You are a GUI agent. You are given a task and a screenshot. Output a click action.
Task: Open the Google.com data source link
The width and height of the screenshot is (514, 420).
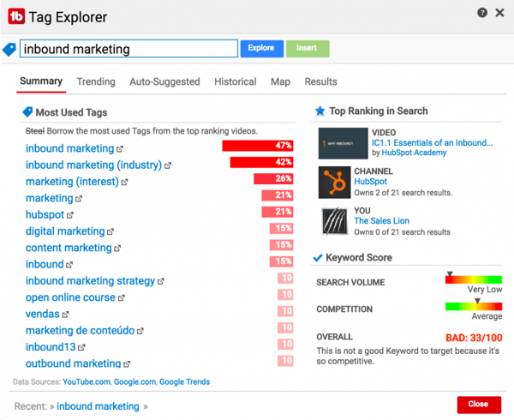point(135,382)
